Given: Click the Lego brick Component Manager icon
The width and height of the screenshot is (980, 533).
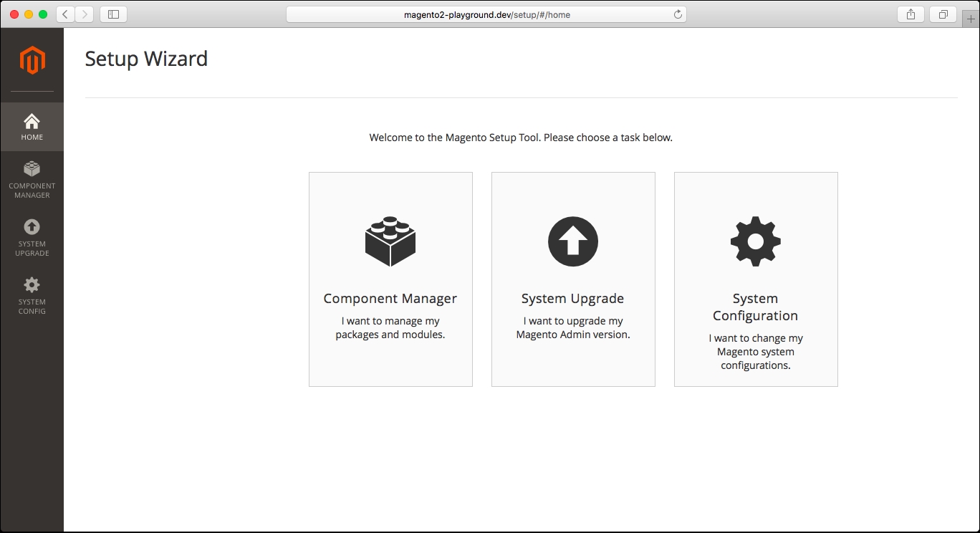Looking at the screenshot, I should click(390, 241).
